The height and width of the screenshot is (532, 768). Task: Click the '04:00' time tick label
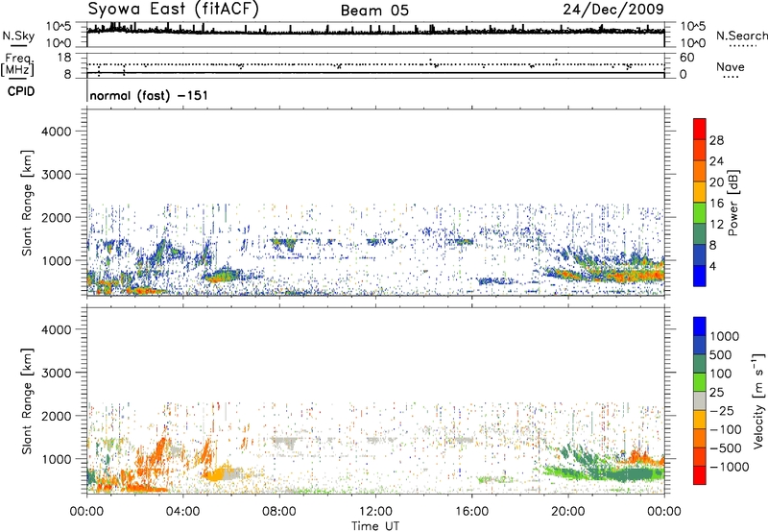pyautogui.click(x=182, y=512)
